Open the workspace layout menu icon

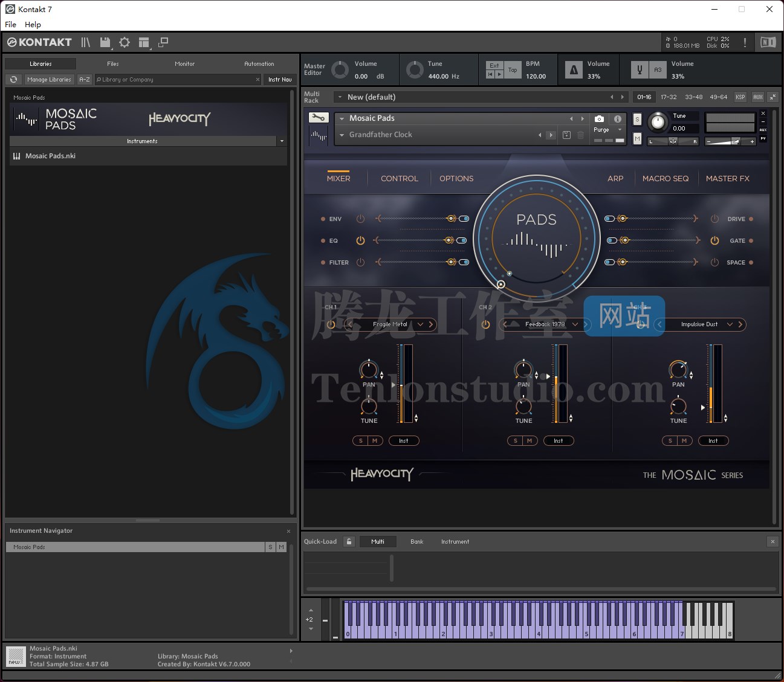coord(144,42)
